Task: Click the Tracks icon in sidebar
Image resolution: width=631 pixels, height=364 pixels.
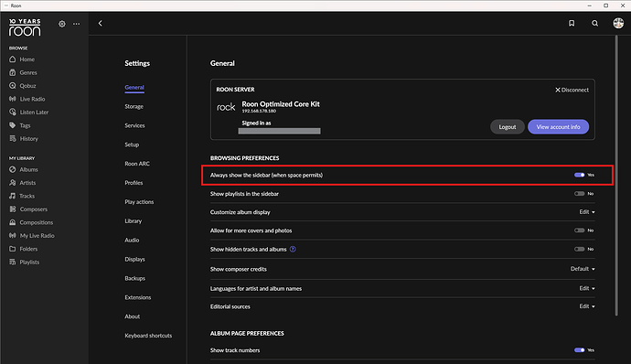Action: point(13,196)
